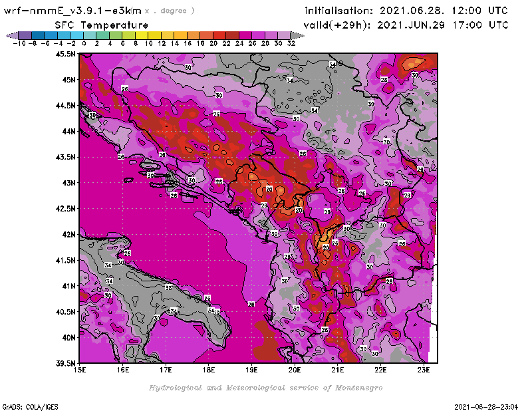Click the legend swatch between 12 and 14

[168, 35]
